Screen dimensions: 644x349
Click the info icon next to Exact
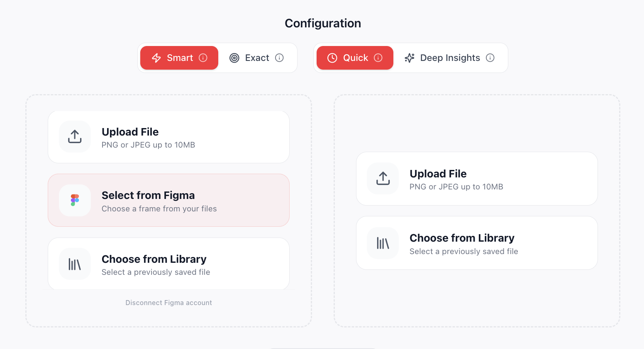(x=279, y=58)
